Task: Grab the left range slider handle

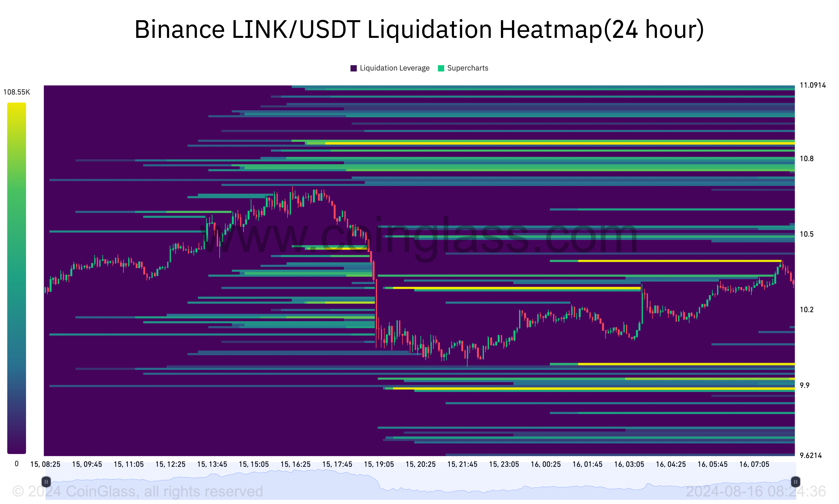Action: coord(46,482)
